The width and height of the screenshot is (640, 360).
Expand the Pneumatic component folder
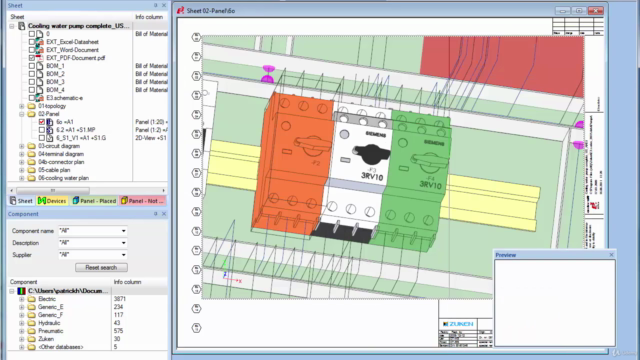(x=22, y=331)
